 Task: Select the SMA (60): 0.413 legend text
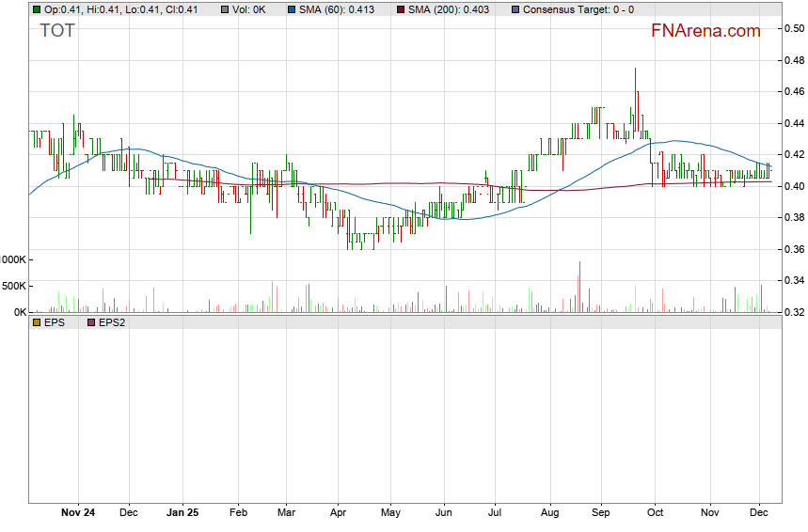[x=339, y=9]
